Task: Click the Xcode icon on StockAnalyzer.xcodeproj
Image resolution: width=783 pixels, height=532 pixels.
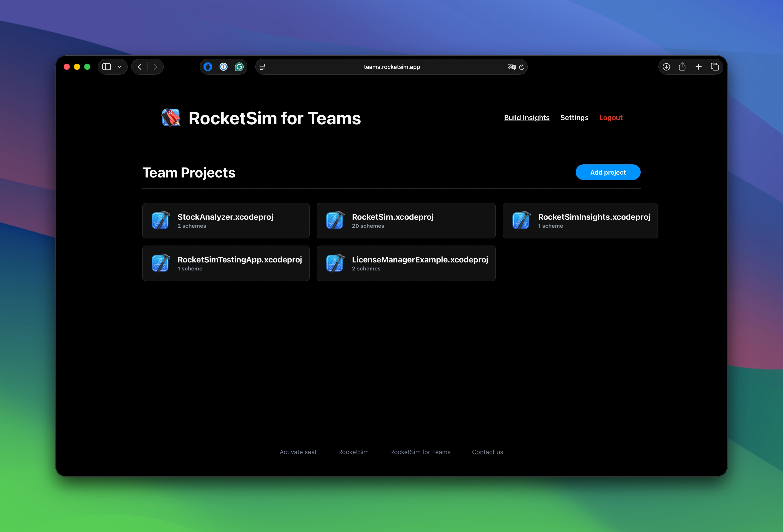Action: pos(160,220)
